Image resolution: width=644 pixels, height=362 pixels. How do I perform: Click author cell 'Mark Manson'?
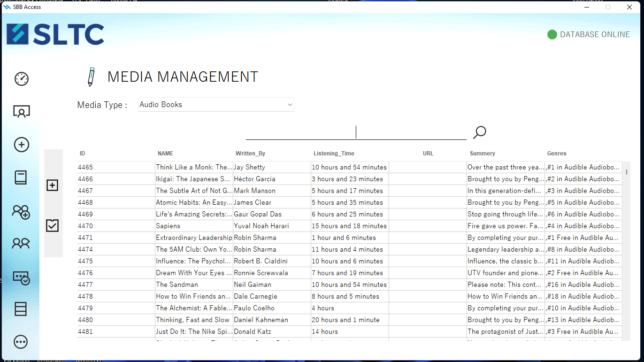(272, 191)
